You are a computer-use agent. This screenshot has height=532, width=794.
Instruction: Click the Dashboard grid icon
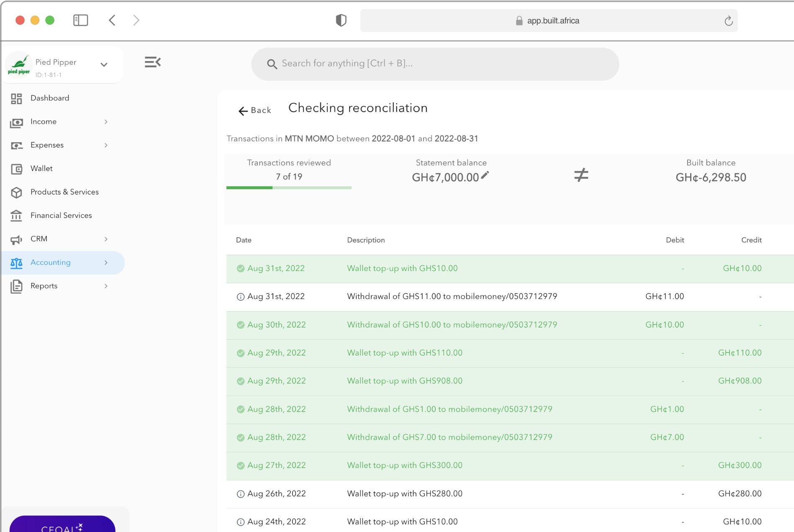16,98
